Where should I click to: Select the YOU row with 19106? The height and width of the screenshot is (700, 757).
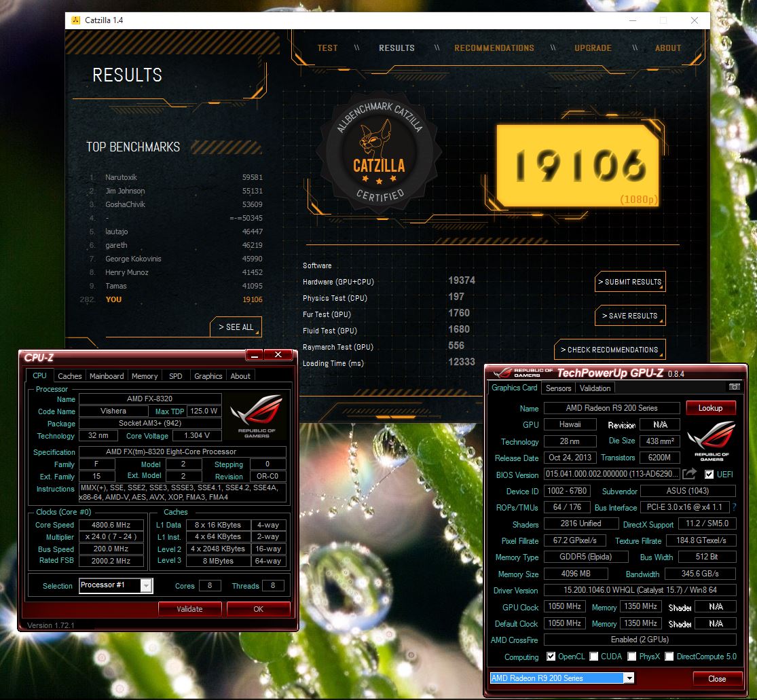[x=171, y=299]
